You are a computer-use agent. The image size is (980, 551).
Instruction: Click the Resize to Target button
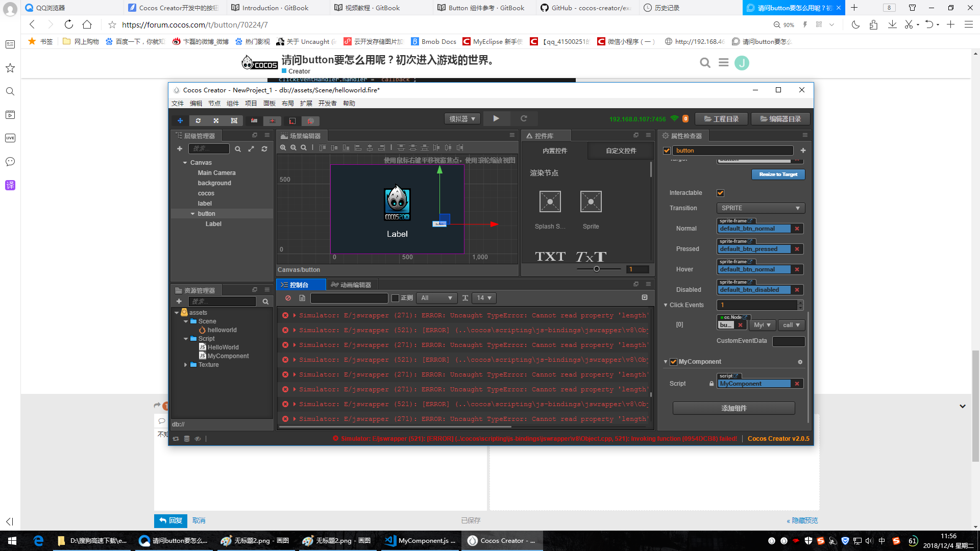click(x=778, y=174)
